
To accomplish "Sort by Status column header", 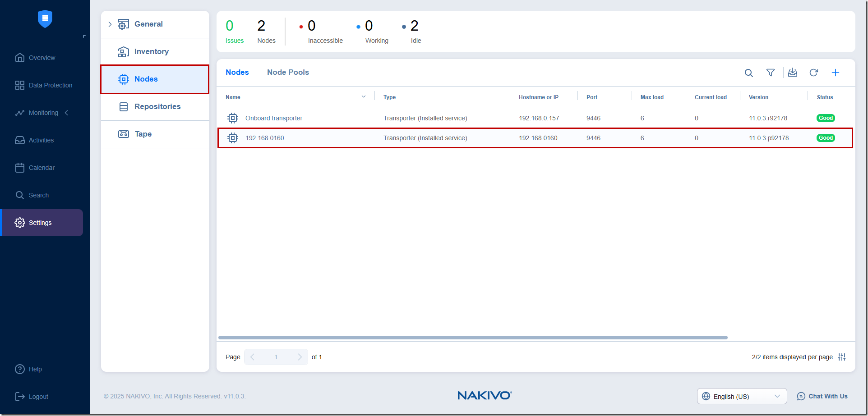I will [x=825, y=97].
